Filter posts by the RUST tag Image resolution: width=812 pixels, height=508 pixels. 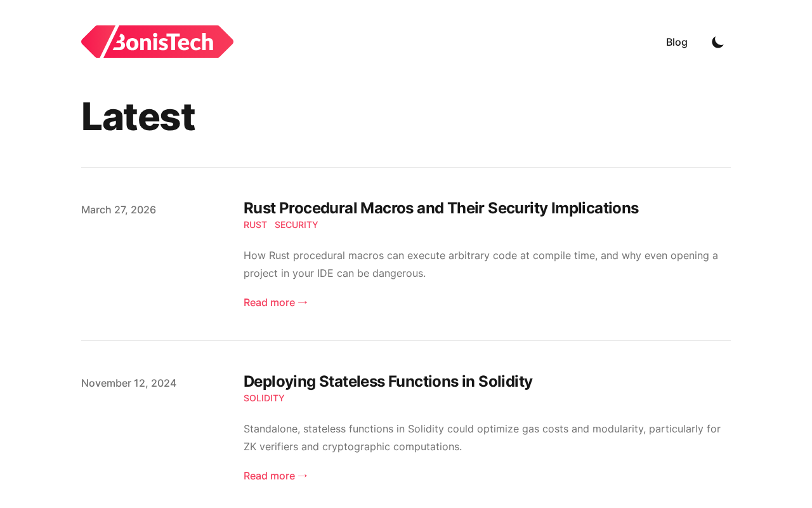point(255,225)
